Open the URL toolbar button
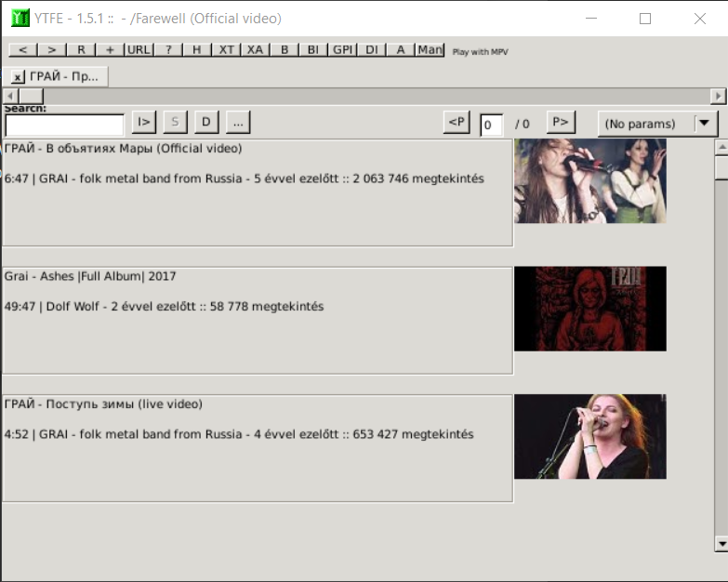Viewport: 728px width, 582px height. pyautogui.click(x=139, y=50)
